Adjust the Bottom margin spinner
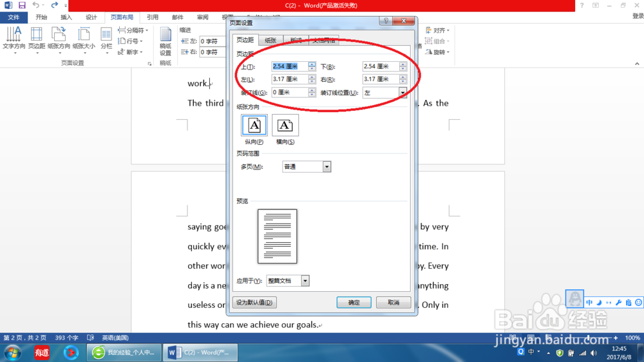Viewport: 644px width, 362px height. pyautogui.click(x=403, y=66)
